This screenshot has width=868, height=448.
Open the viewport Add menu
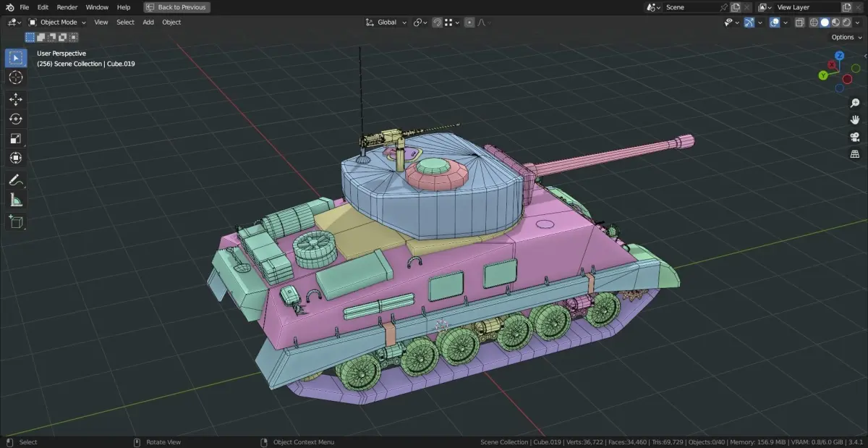(x=148, y=22)
